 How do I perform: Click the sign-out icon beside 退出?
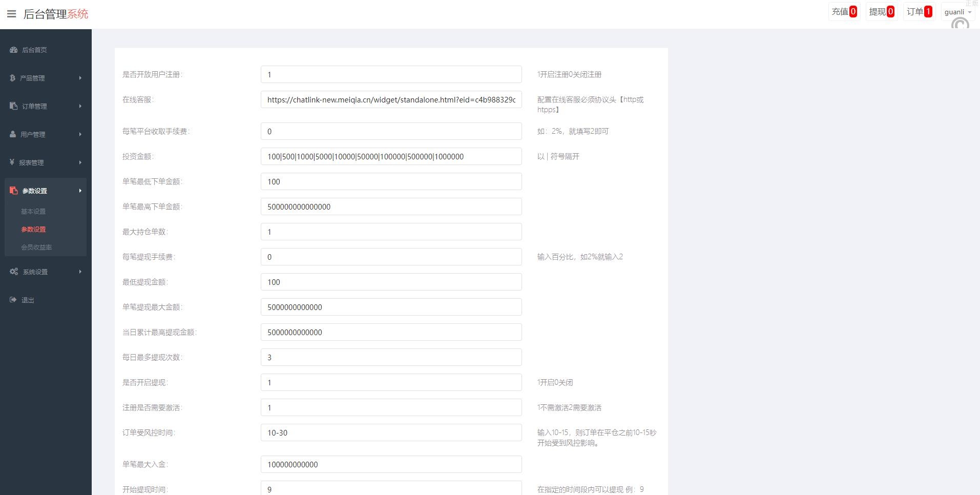coord(13,300)
